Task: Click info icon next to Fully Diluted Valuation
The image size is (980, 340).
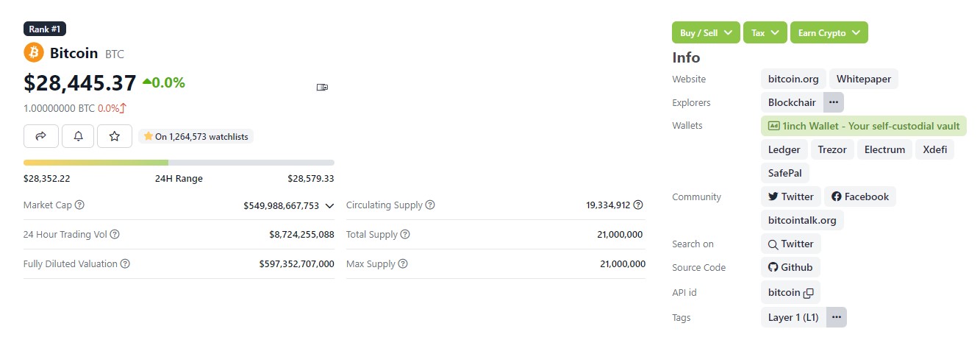Action: (x=125, y=263)
